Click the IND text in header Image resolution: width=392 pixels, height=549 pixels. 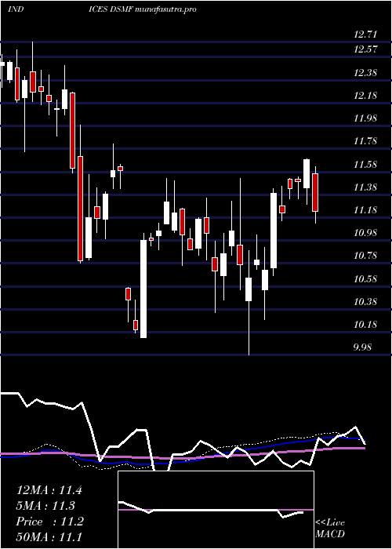pyautogui.click(x=16, y=9)
